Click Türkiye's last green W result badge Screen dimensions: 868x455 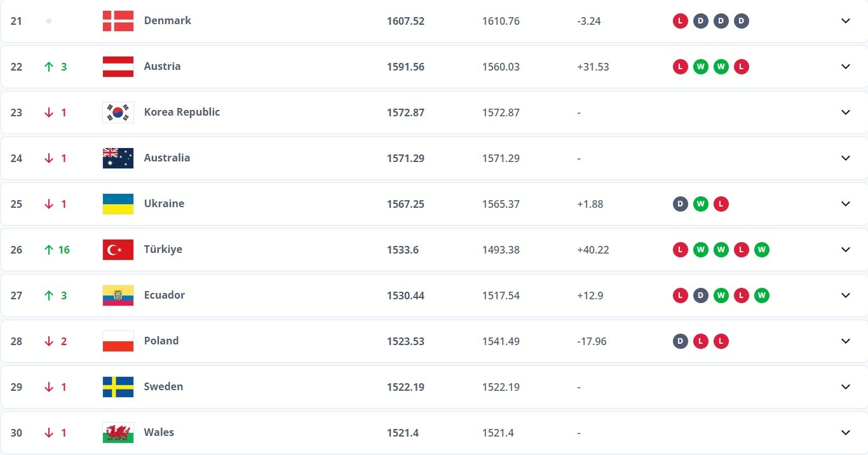coord(762,250)
